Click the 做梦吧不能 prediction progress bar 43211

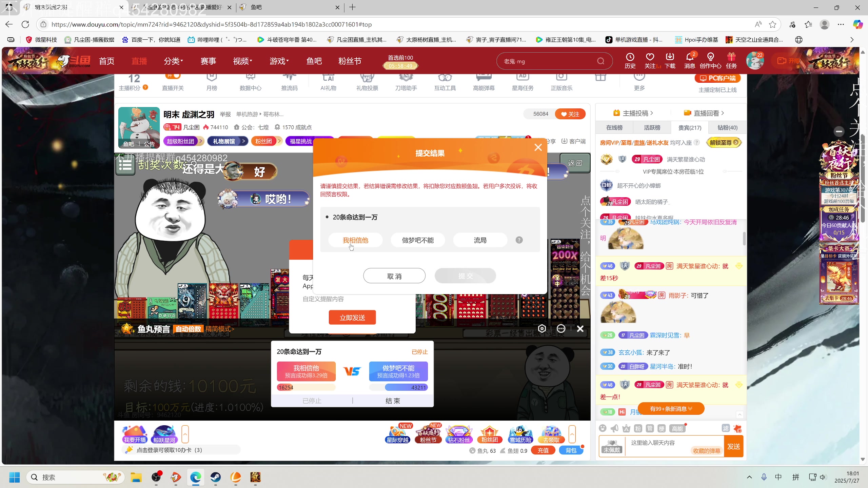(x=398, y=387)
